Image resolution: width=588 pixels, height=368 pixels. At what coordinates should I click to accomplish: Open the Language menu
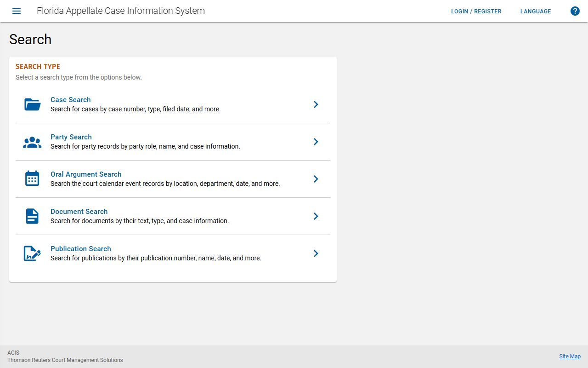pyautogui.click(x=535, y=11)
